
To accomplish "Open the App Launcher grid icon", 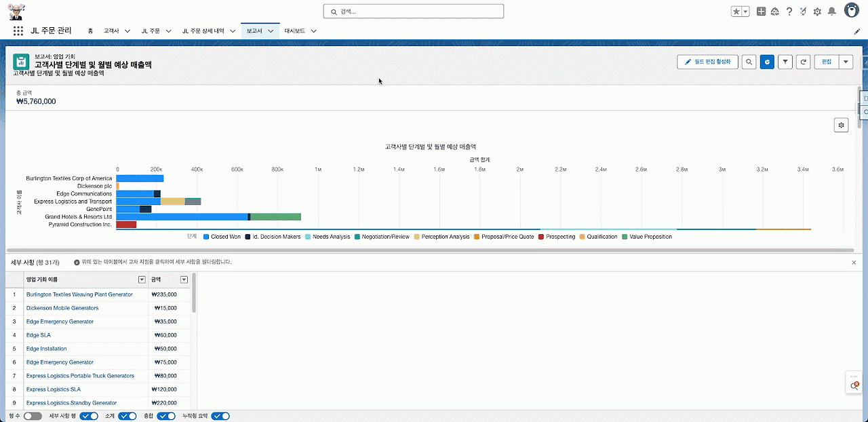I will (x=18, y=31).
